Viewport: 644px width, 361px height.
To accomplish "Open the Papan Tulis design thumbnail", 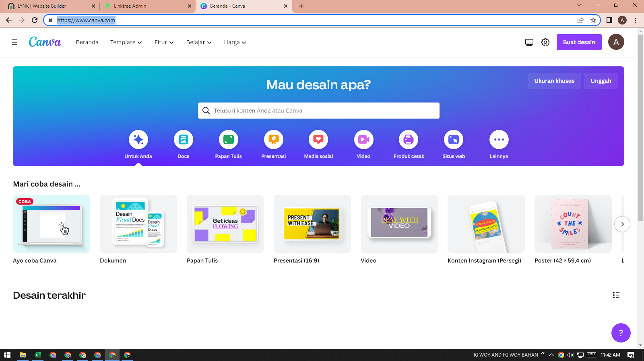I will [225, 224].
